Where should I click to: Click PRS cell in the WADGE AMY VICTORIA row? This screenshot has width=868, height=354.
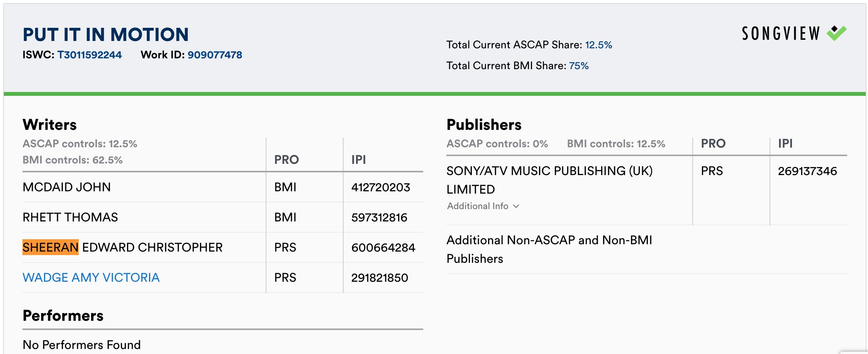[285, 278]
